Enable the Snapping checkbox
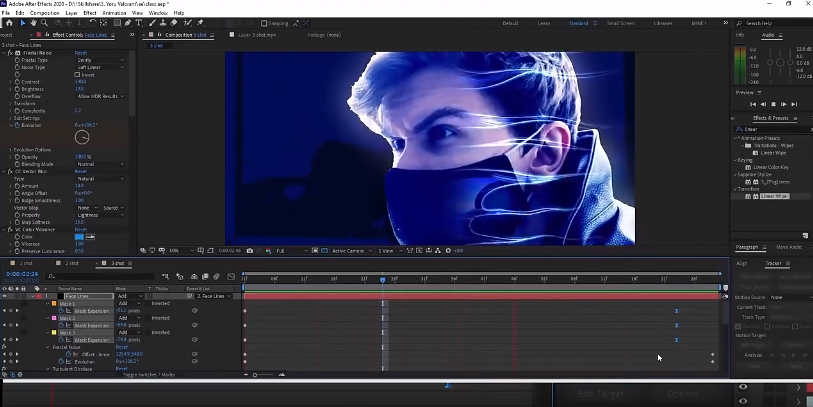Image resolution: width=813 pixels, height=407 pixels. point(264,23)
